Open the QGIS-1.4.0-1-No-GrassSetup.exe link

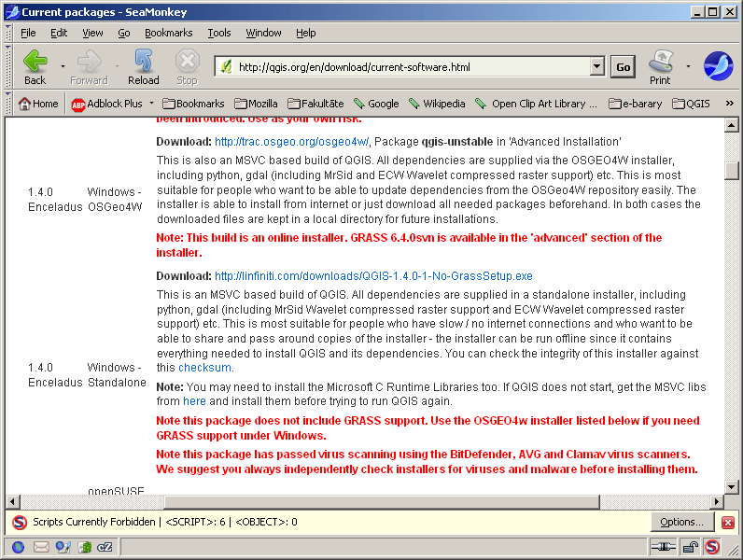pos(374,275)
